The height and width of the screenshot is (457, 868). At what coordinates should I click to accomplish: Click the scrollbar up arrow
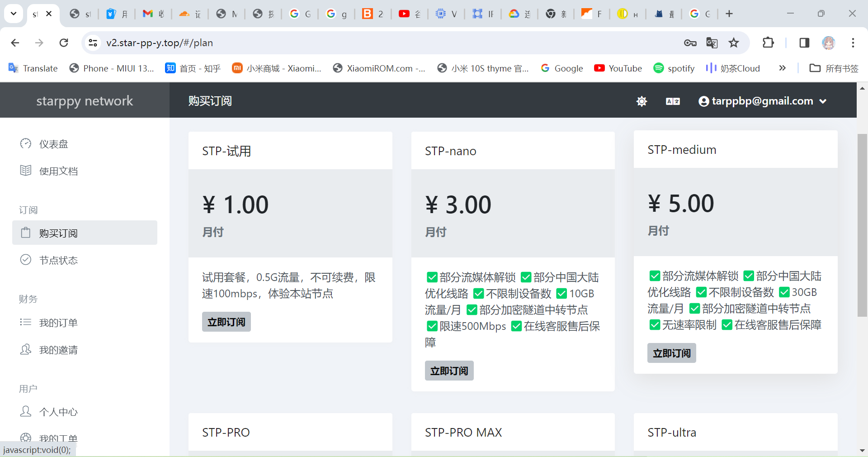862,88
